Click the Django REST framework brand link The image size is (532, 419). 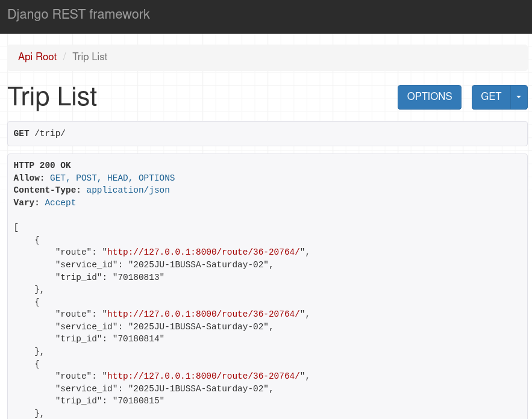[x=78, y=14]
